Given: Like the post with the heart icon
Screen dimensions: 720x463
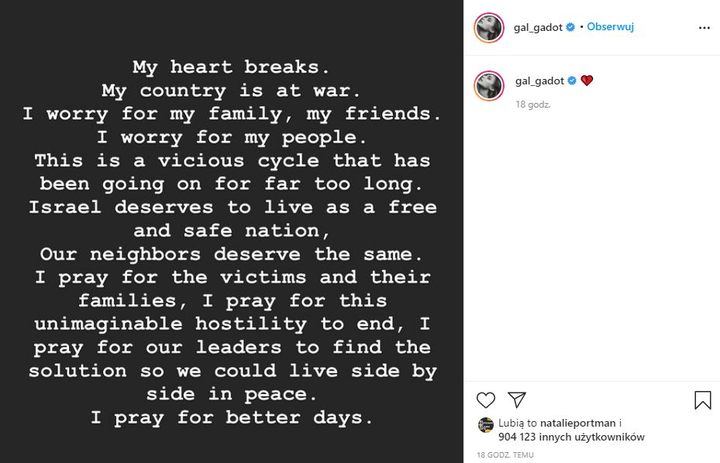Looking at the screenshot, I should (x=486, y=400).
